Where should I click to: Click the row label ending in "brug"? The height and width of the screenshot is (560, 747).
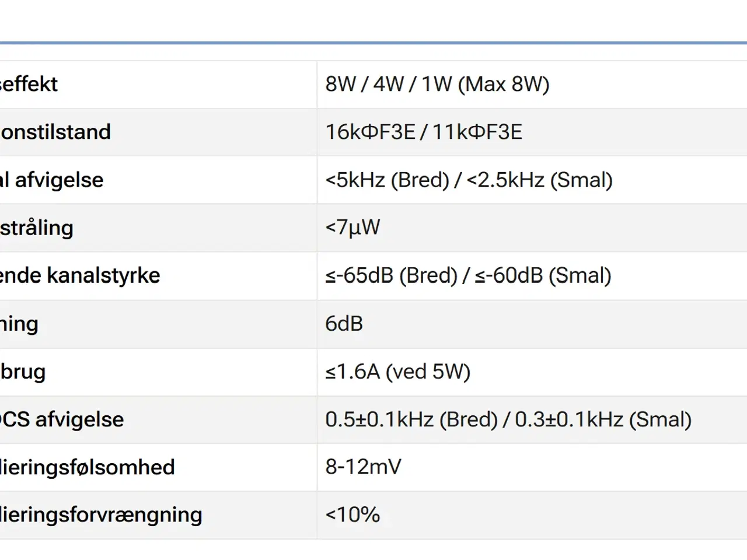pyautogui.click(x=23, y=372)
